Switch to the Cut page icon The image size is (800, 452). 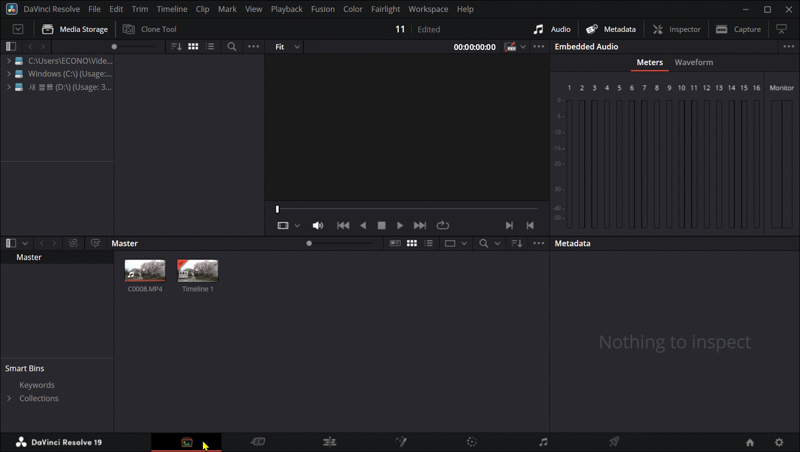pyautogui.click(x=258, y=442)
